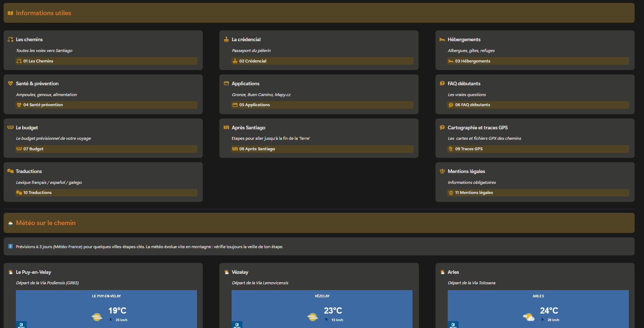Image resolution: width=644 pixels, height=328 pixels.
Task: Click the Informations utiles section title
Action: tap(43, 13)
